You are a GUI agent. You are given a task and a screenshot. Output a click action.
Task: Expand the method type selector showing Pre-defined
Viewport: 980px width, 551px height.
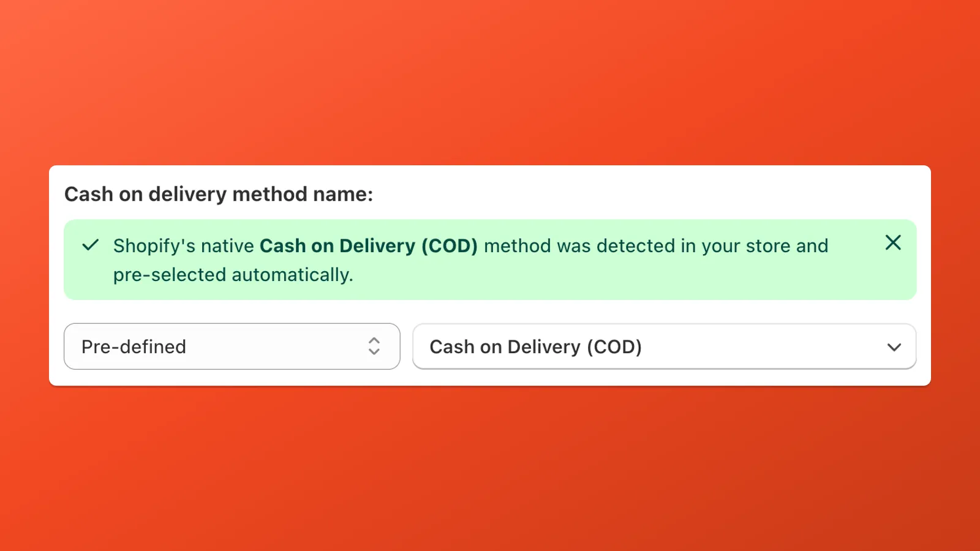(x=232, y=347)
